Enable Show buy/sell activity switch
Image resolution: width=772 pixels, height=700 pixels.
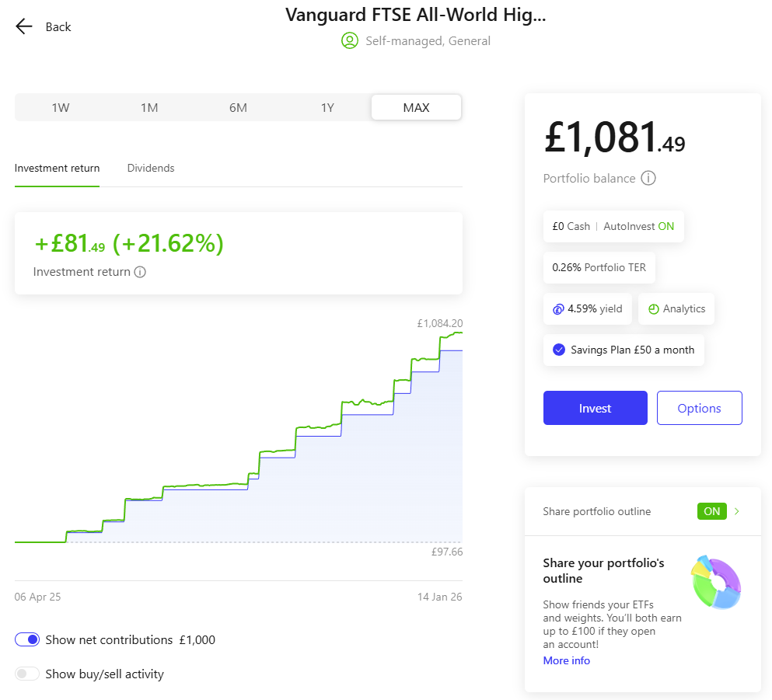27,674
